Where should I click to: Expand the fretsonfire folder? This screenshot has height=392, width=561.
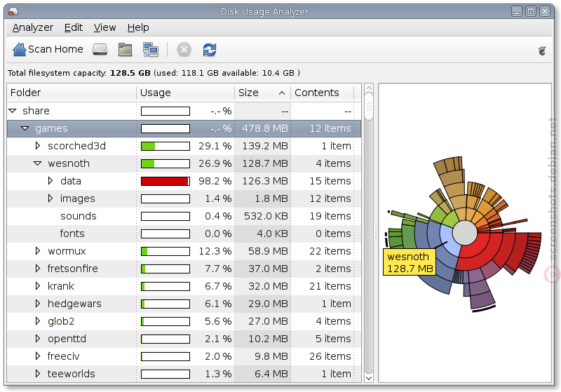tap(38, 269)
